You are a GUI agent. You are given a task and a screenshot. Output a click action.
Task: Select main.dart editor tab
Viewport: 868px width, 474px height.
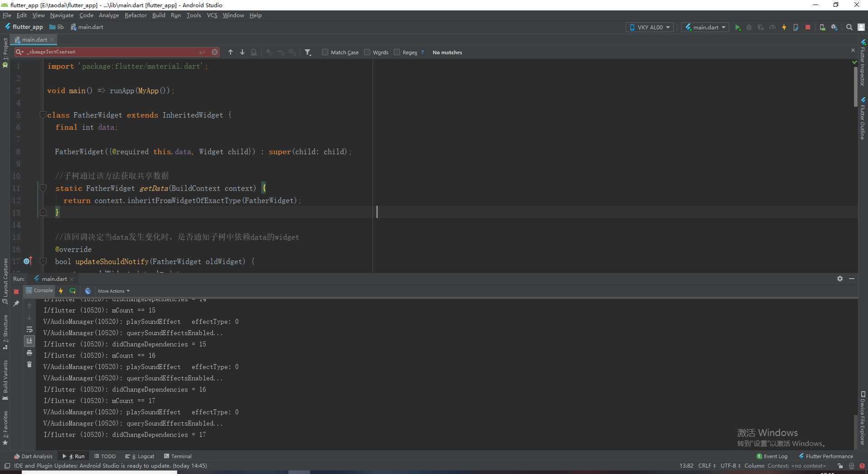point(34,39)
